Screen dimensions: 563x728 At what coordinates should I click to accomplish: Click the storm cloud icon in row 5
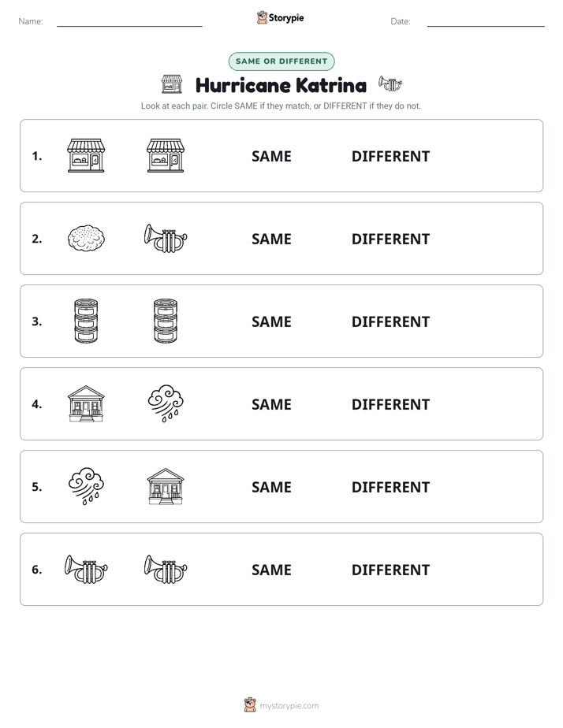86,486
